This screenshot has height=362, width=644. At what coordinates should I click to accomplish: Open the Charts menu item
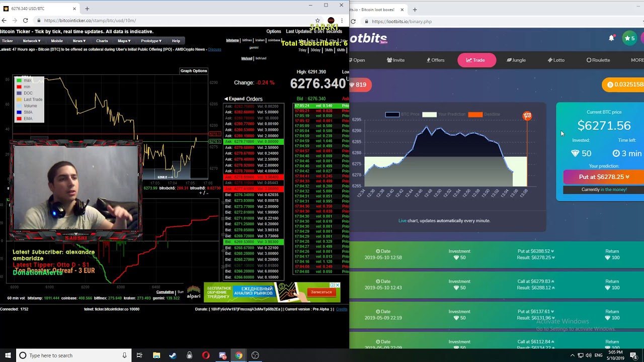pyautogui.click(x=102, y=41)
